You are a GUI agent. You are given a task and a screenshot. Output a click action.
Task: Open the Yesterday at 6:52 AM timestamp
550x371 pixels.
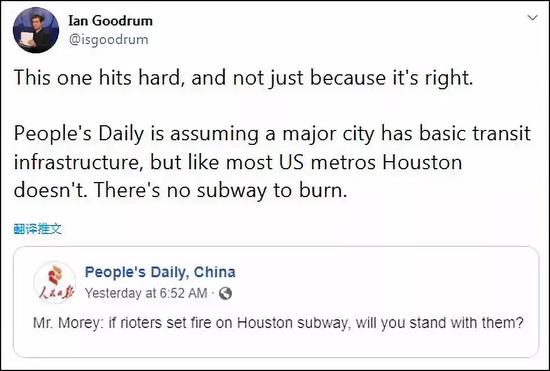[x=146, y=293]
